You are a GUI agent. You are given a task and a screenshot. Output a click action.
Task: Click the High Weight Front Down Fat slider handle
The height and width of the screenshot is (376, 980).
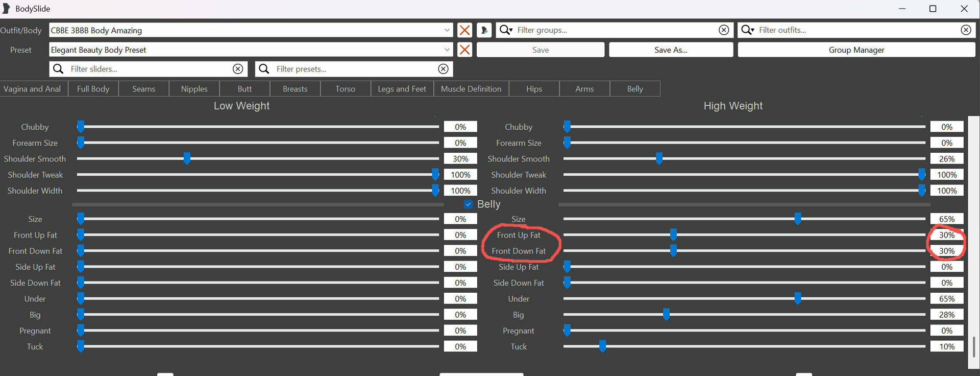coord(673,251)
